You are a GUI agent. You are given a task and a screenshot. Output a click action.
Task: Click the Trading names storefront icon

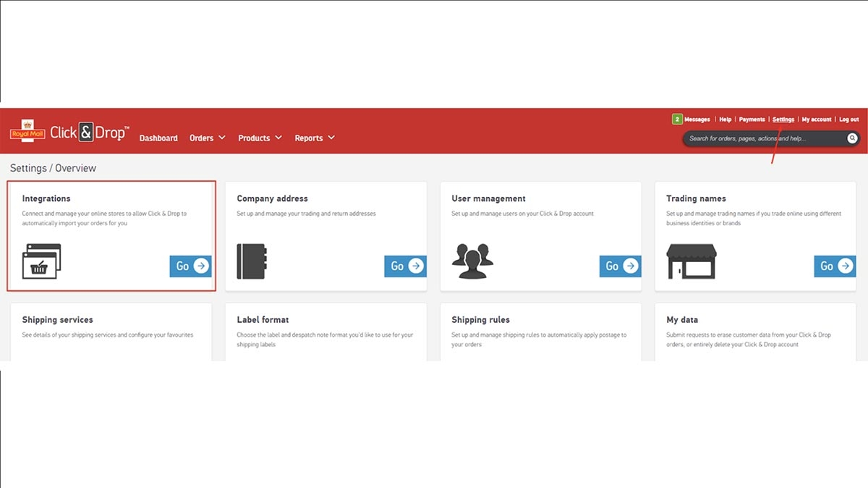tap(692, 261)
